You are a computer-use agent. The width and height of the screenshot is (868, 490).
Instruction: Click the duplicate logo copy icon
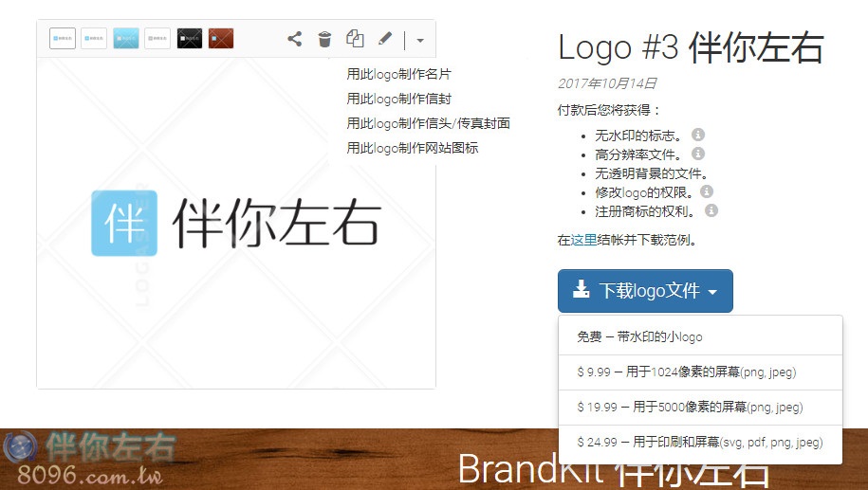coord(355,39)
